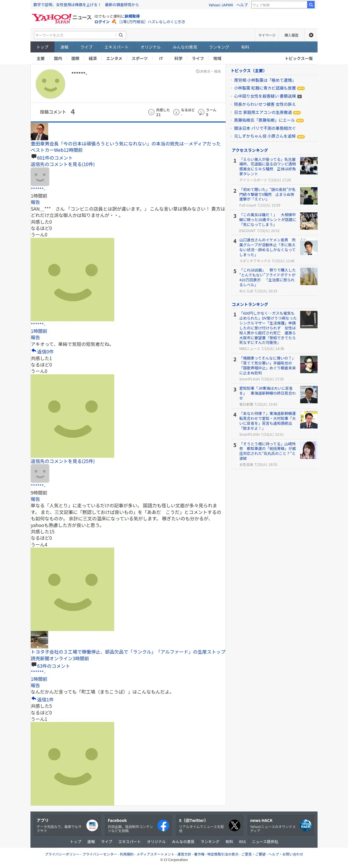Click 報告 under the SAN comment
The height and width of the screenshot is (868, 348).
(x=35, y=202)
